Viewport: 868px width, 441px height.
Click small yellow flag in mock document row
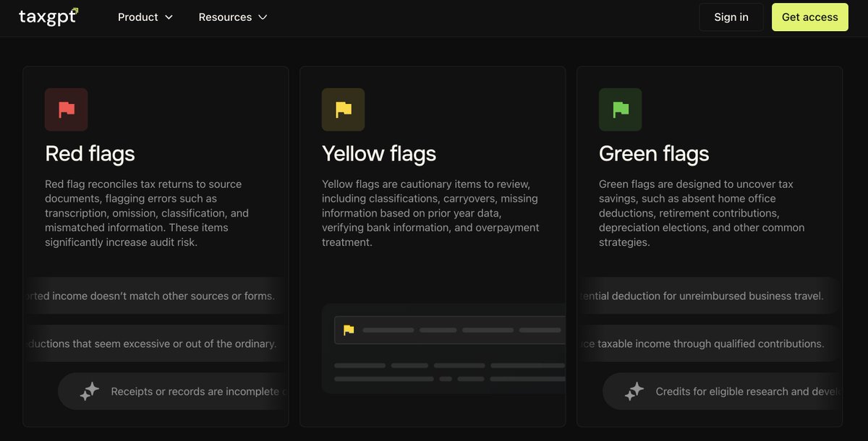(x=349, y=330)
